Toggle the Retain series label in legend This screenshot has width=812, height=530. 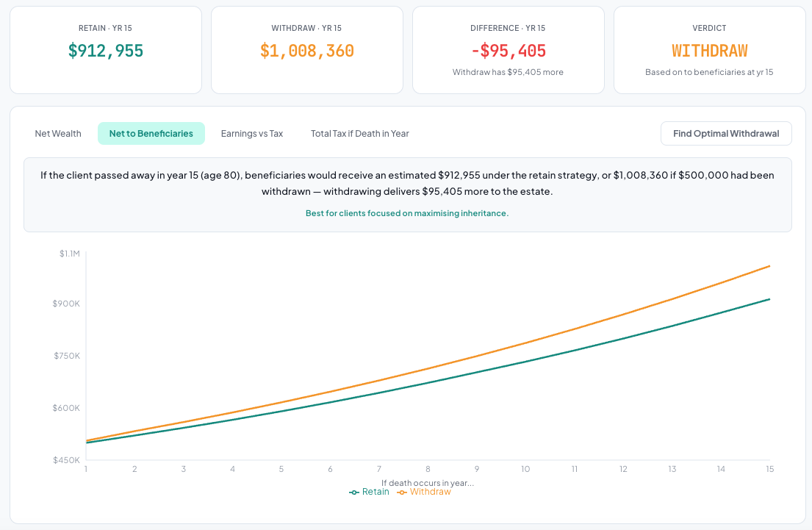[x=376, y=492]
